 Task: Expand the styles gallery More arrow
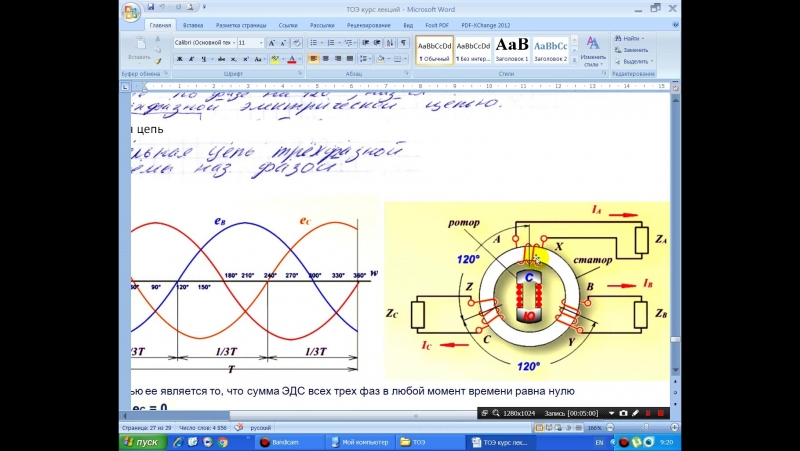point(574,60)
